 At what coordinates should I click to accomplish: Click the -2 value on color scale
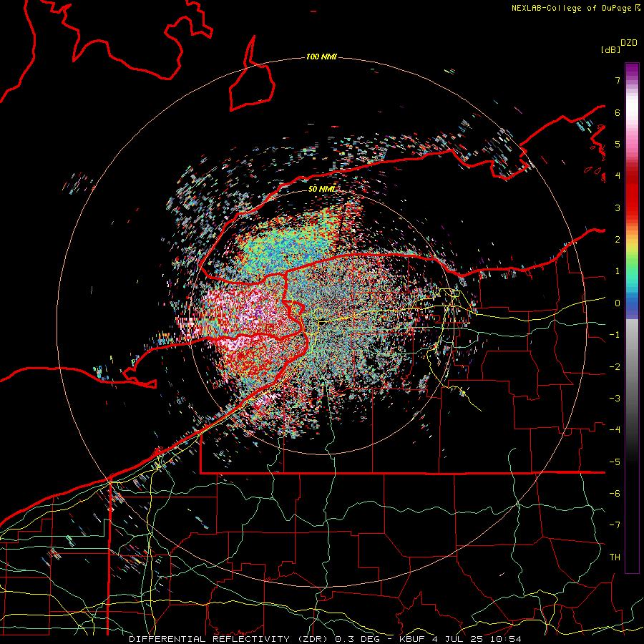(x=615, y=367)
